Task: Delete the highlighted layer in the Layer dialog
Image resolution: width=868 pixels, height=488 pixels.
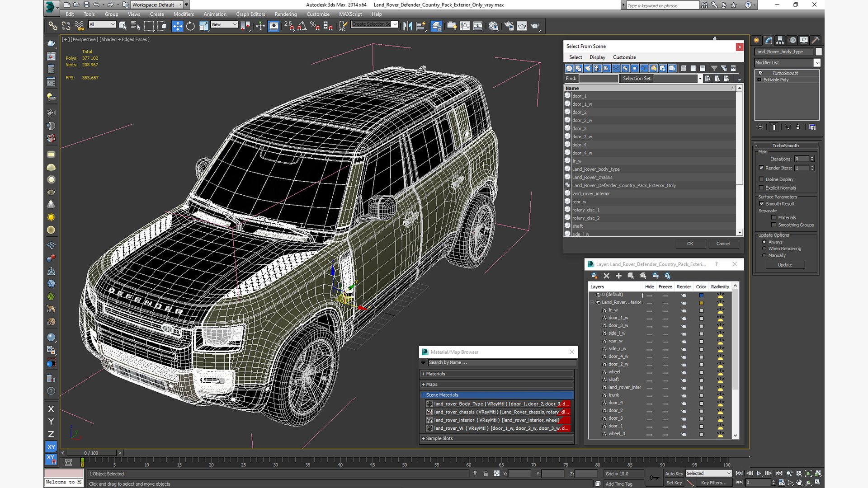Action: coord(606,276)
